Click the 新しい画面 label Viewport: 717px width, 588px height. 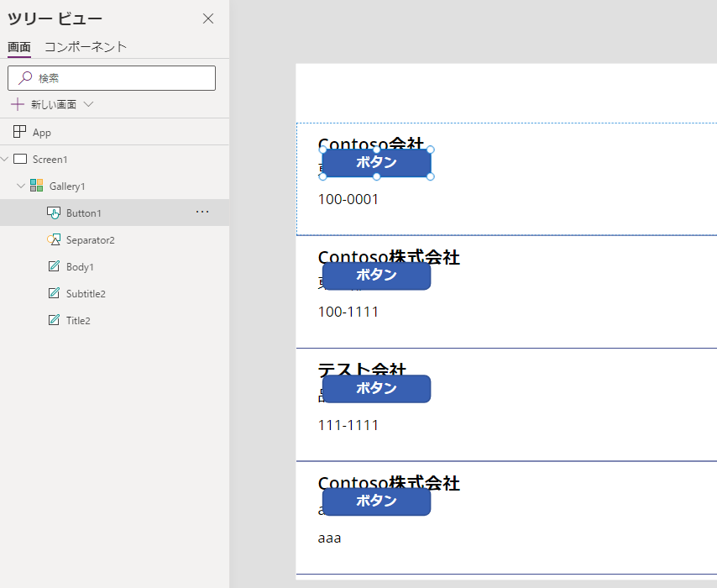tap(54, 105)
